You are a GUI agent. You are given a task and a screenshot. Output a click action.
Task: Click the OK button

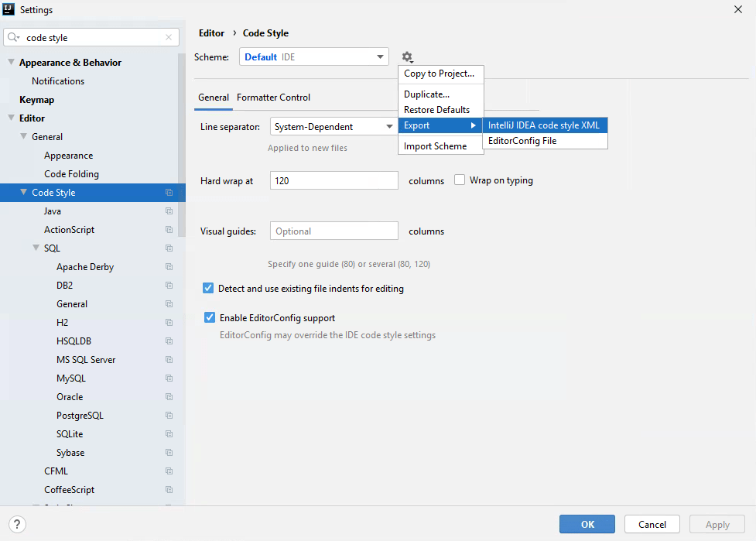click(587, 524)
